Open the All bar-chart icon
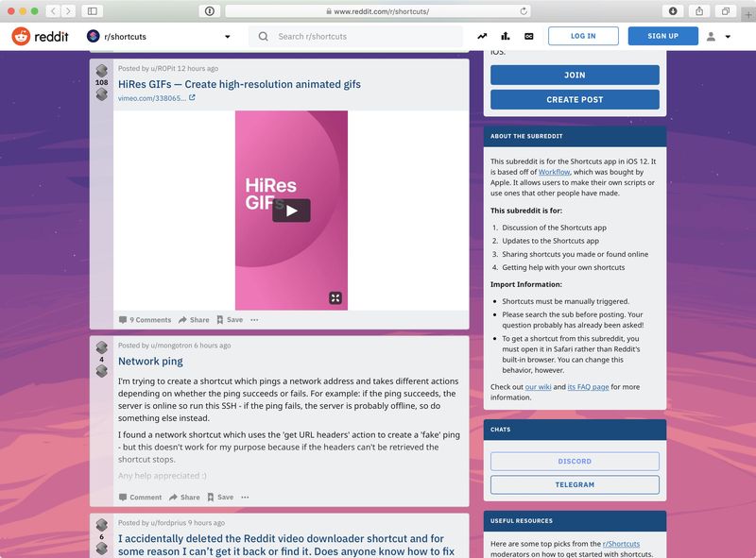Viewport: 756px width, 558px height. point(506,36)
